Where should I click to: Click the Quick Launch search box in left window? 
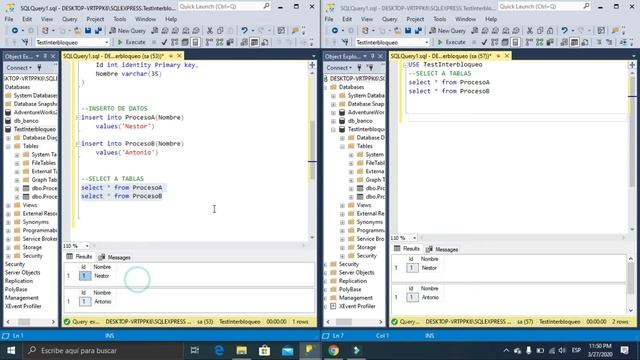tap(224, 7)
